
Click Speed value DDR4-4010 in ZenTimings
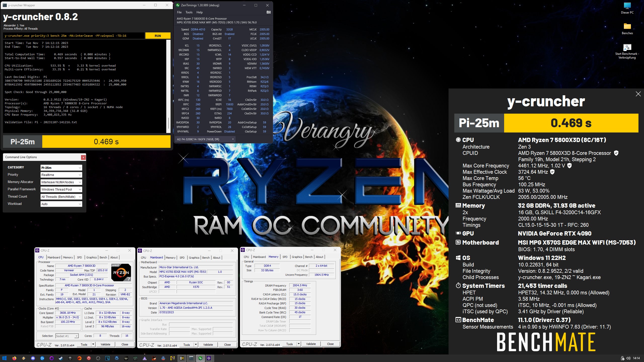[x=198, y=29]
